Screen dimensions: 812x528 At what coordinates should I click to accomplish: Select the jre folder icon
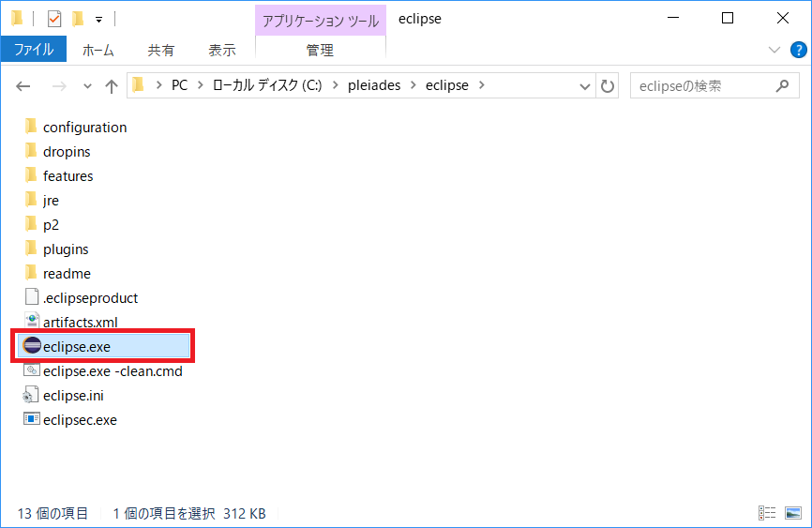coord(32,200)
